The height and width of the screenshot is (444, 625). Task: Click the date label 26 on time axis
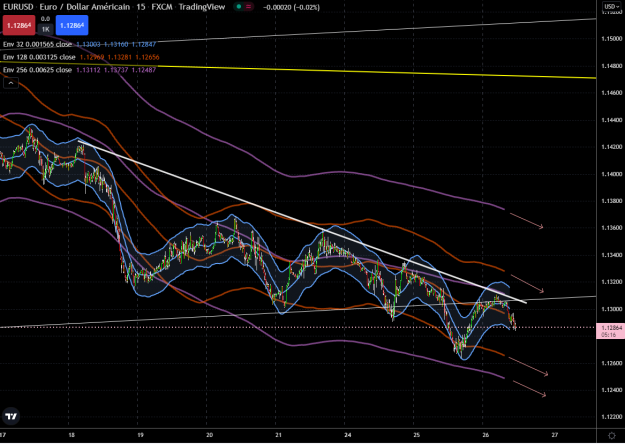point(485,435)
